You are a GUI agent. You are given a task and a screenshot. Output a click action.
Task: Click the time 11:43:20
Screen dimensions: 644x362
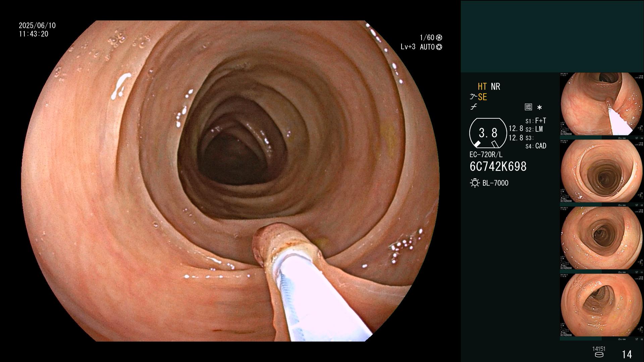(34, 34)
